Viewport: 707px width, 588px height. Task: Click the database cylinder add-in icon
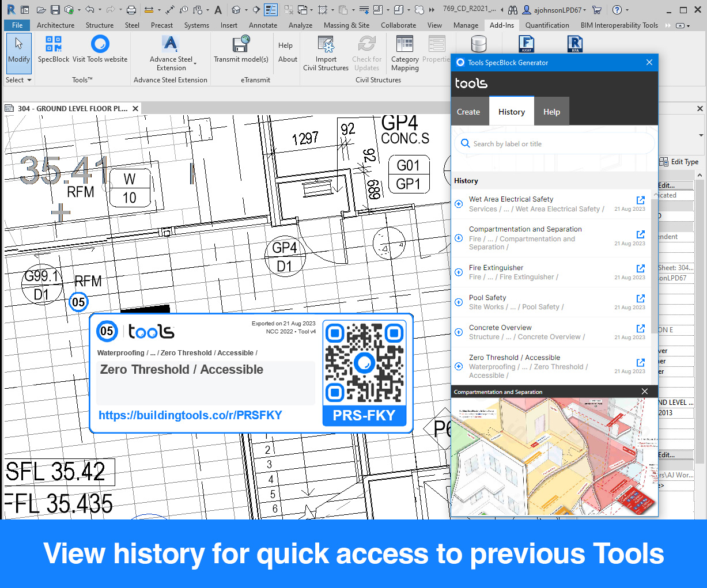[x=478, y=44]
